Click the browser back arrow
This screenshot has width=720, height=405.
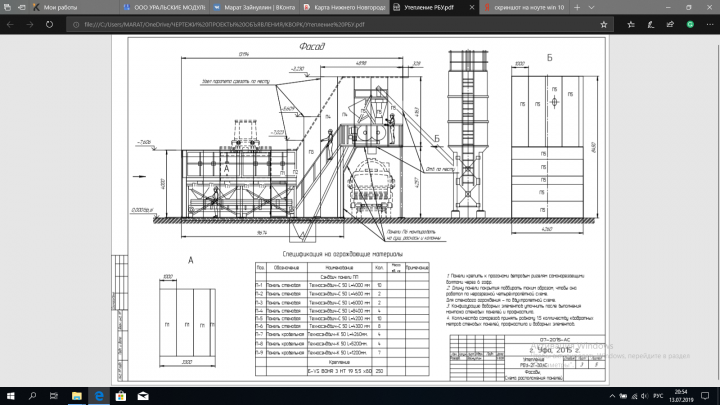(10, 24)
